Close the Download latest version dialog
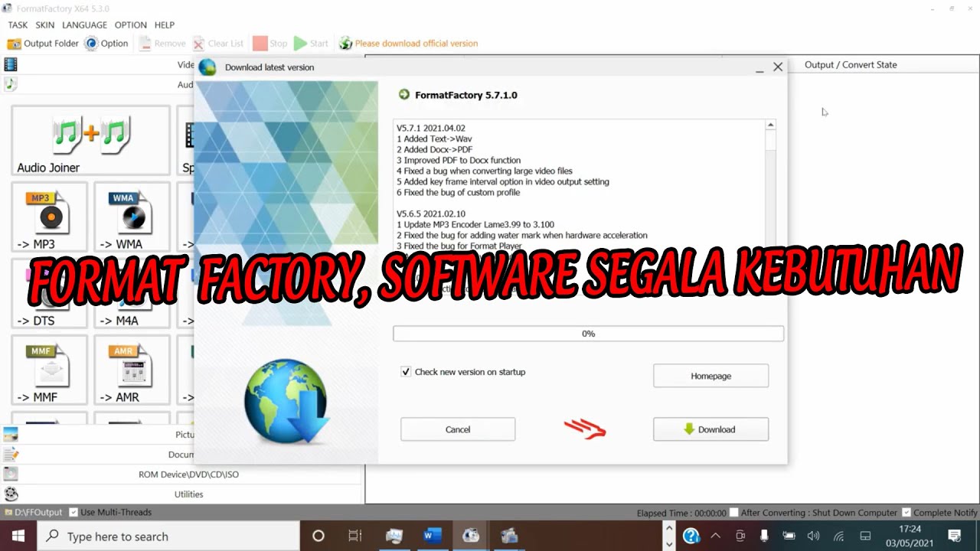 click(778, 67)
